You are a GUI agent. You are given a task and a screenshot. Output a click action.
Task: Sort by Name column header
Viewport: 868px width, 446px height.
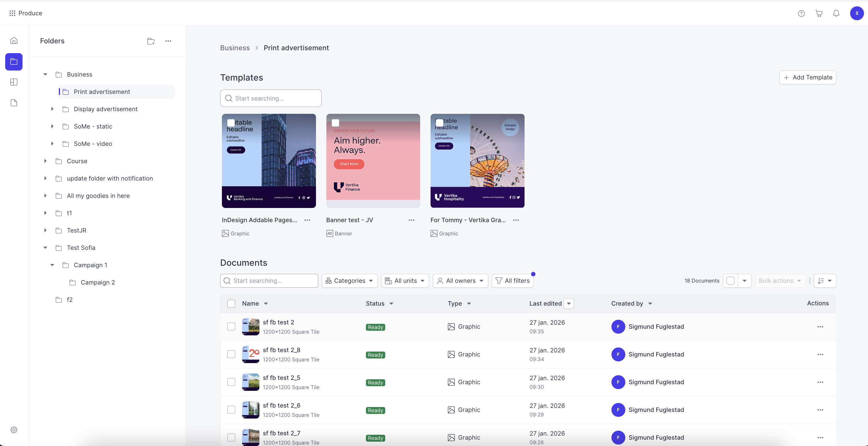[x=255, y=304]
